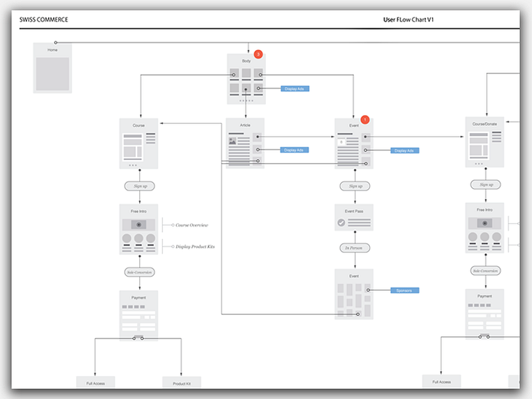Open the Event Pass wireframe card
The width and height of the screenshot is (532, 399).
pyautogui.click(x=354, y=218)
